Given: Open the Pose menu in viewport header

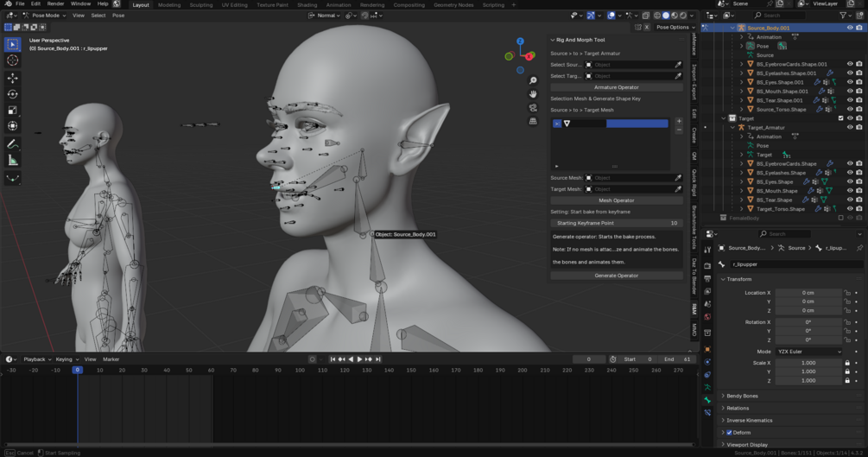Looking at the screenshot, I should coord(118,16).
